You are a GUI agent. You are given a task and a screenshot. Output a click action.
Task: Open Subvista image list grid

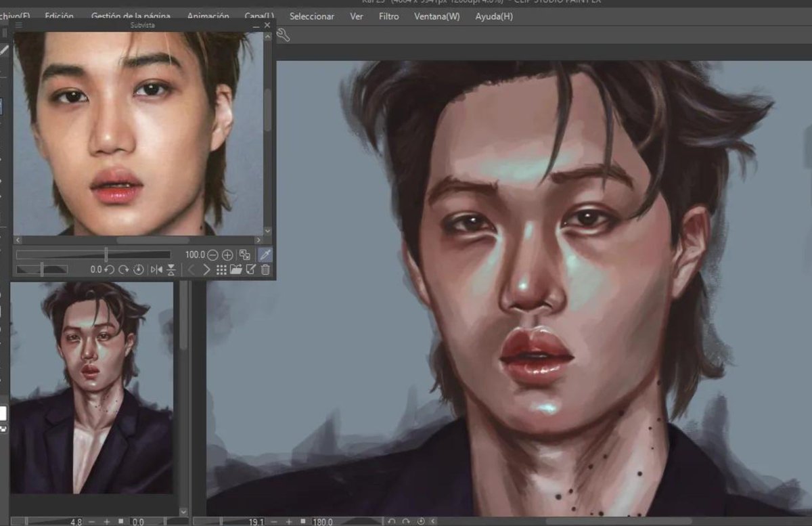(221, 269)
